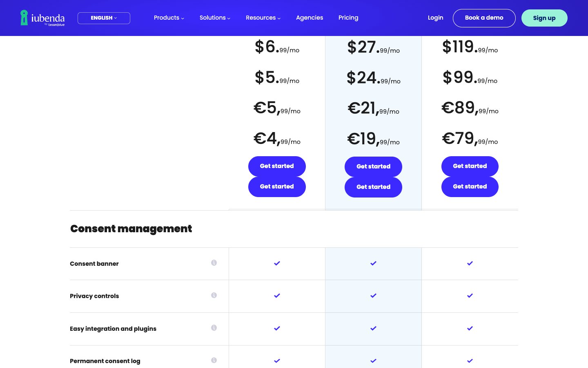
Task: Click info icon beside Privacy controls
Action: [214, 295]
